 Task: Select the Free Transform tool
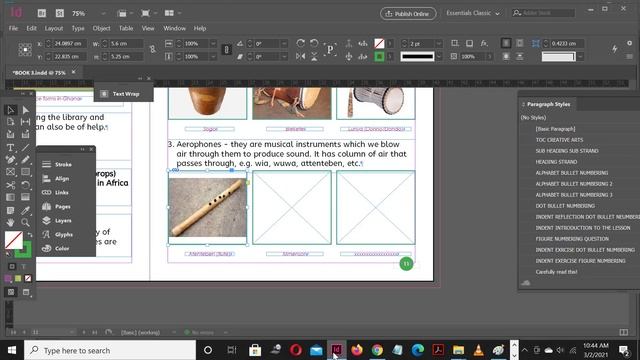[25, 185]
